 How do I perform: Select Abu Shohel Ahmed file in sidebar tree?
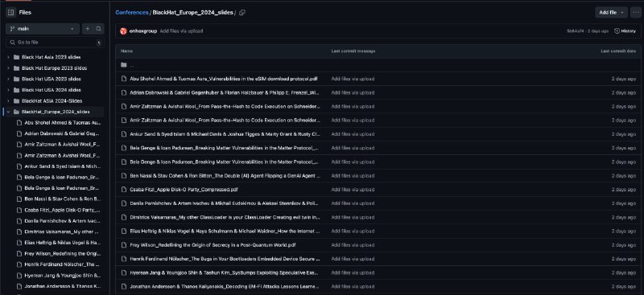[x=63, y=123]
